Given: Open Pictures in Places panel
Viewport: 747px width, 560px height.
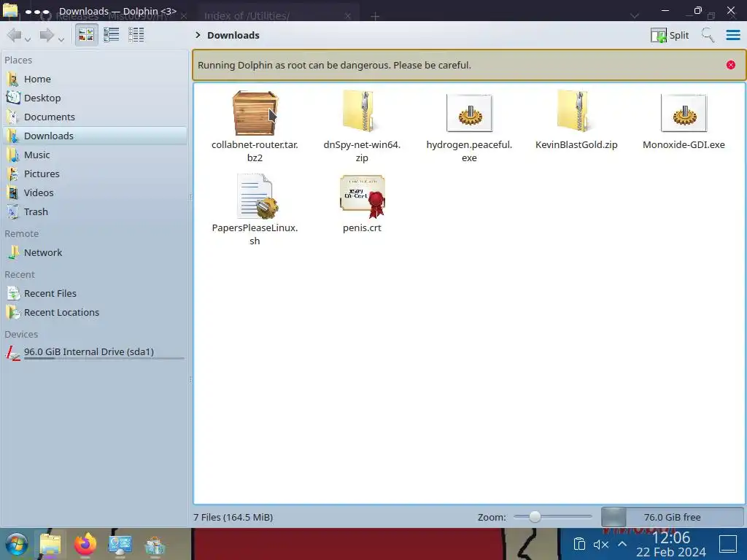Looking at the screenshot, I should (x=95, y=174).
